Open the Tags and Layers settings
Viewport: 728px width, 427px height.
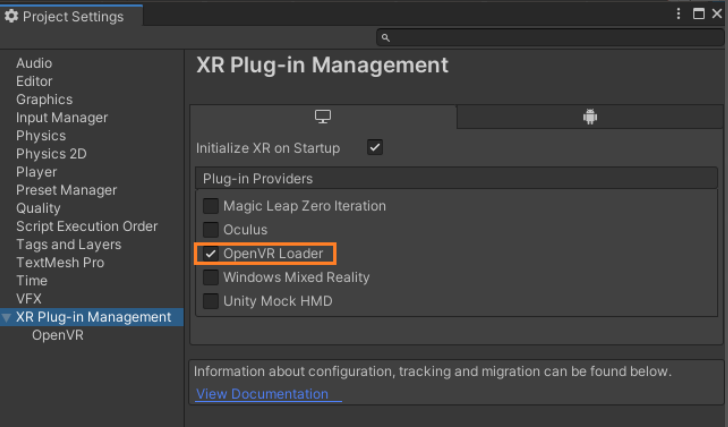[68, 244]
